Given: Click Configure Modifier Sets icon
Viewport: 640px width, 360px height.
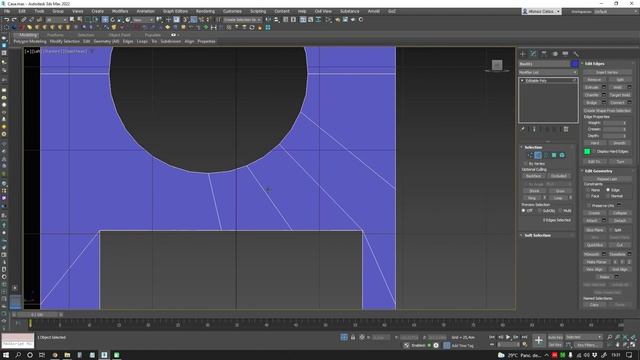Looking at the screenshot, I should coord(566,129).
